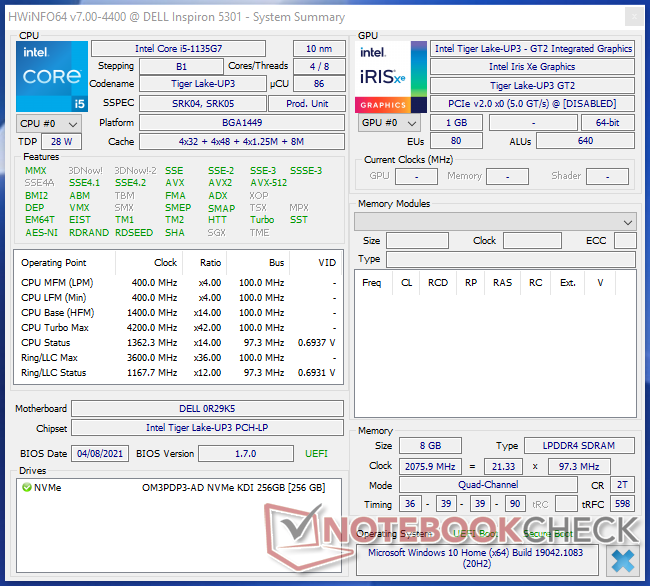The image size is (650, 586).
Task: Select the Ring/LLC Status row
Action: coord(178,373)
